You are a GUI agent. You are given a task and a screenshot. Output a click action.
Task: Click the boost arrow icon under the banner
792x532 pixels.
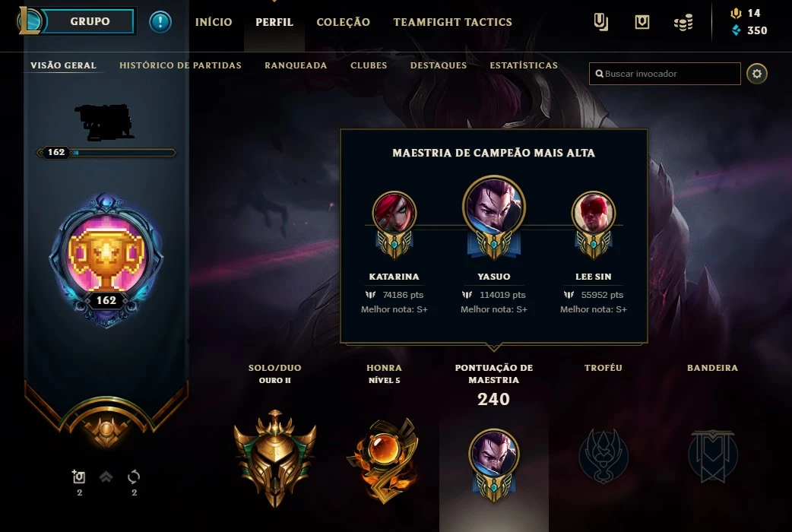click(x=106, y=477)
